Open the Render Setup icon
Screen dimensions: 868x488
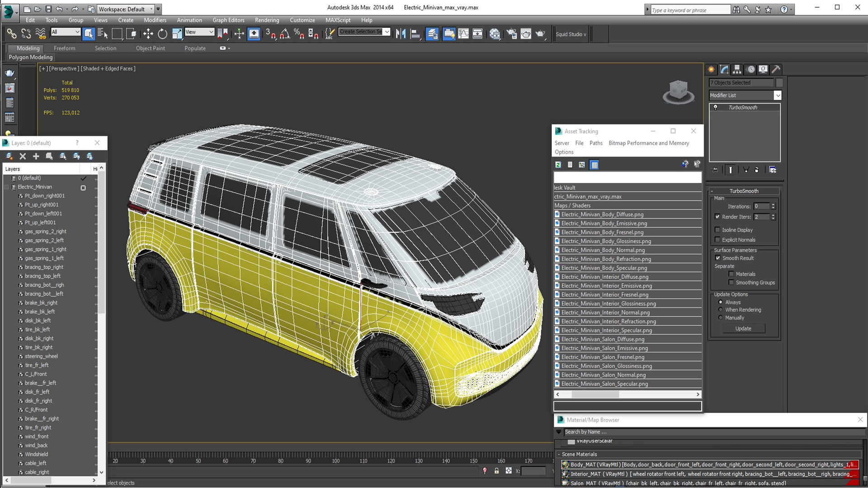point(511,33)
